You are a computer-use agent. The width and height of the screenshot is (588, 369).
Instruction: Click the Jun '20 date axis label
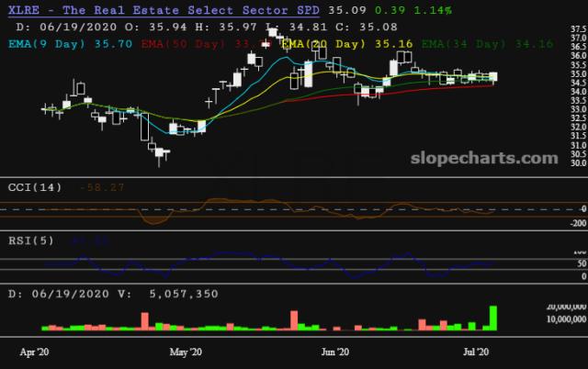[x=334, y=351]
